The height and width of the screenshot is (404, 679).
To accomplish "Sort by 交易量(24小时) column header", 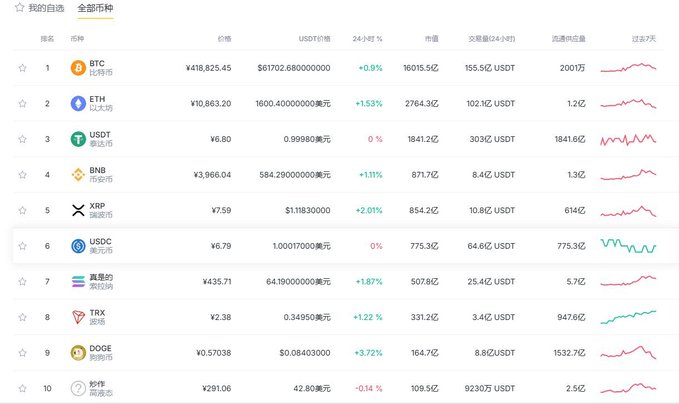I will 491,39.
